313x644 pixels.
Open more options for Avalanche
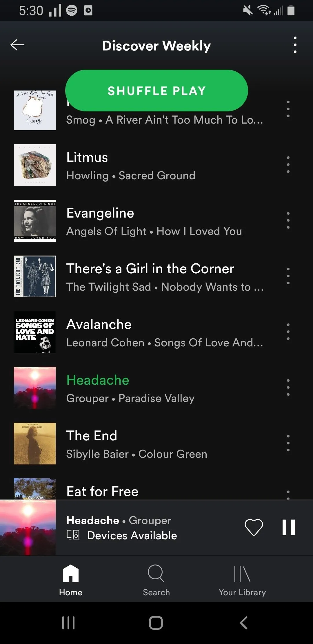click(288, 332)
